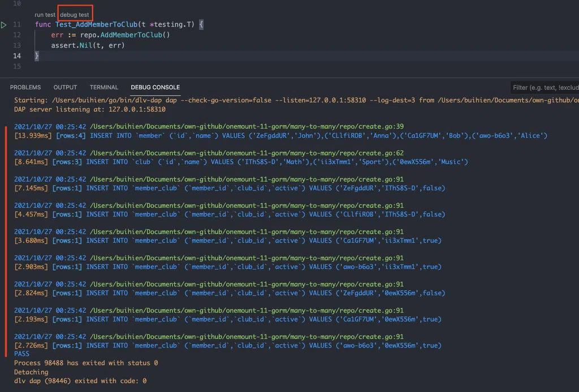Switch to the OUTPUT tab
Image resolution: width=579 pixels, height=392 pixels.
click(66, 88)
